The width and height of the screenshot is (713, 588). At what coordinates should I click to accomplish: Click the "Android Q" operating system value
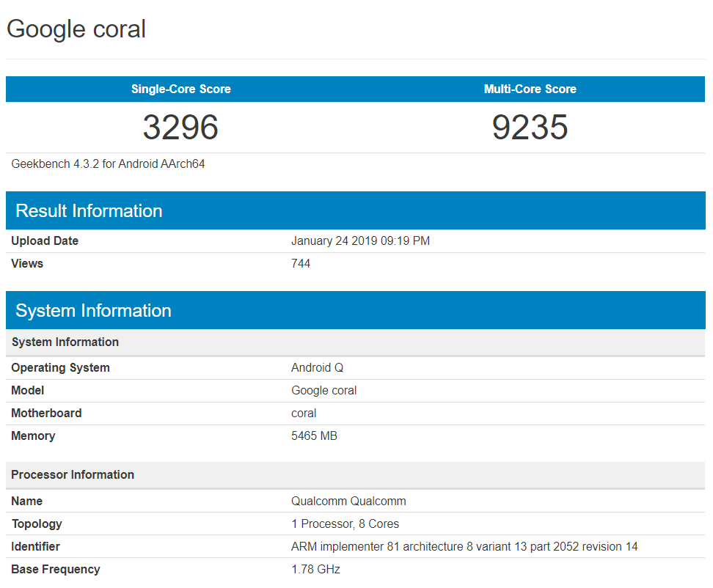click(x=318, y=367)
